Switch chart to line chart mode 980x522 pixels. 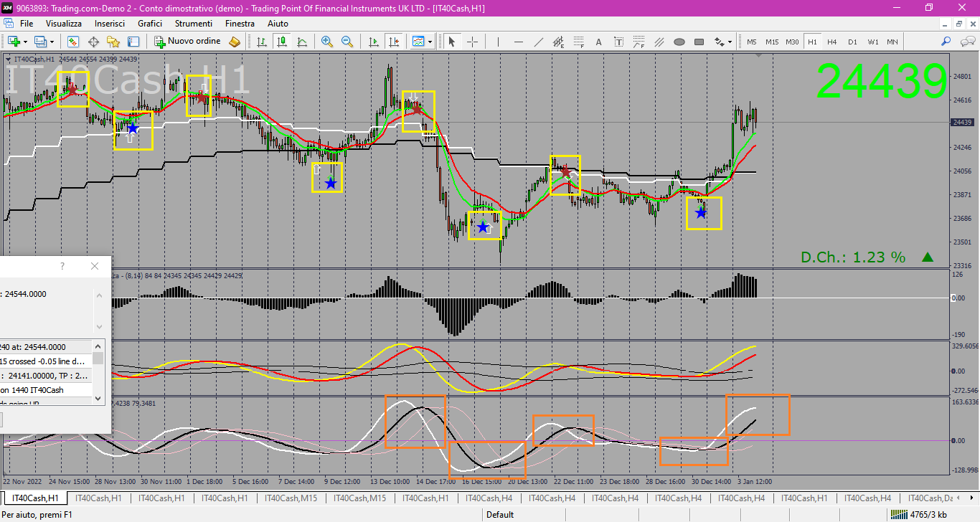303,42
